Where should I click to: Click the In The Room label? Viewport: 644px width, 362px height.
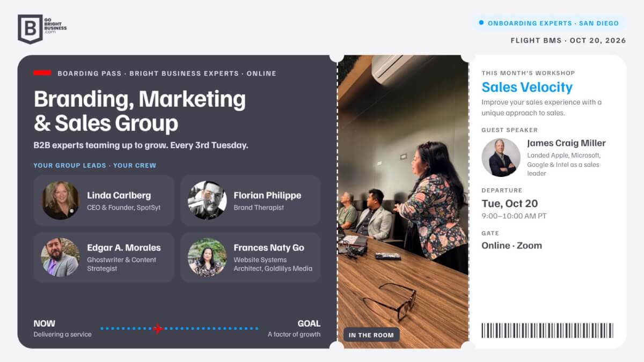click(x=371, y=335)
